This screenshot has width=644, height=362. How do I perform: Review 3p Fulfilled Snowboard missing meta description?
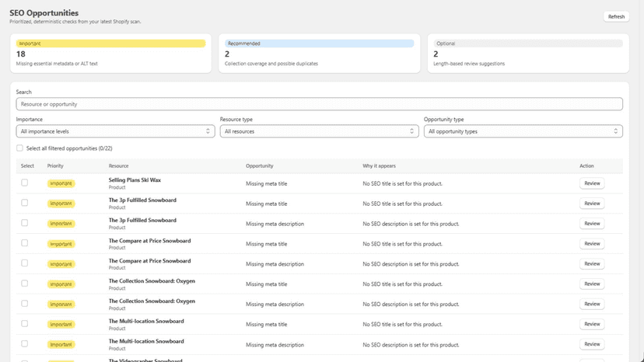pyautogui.click(x=592, y=224)
